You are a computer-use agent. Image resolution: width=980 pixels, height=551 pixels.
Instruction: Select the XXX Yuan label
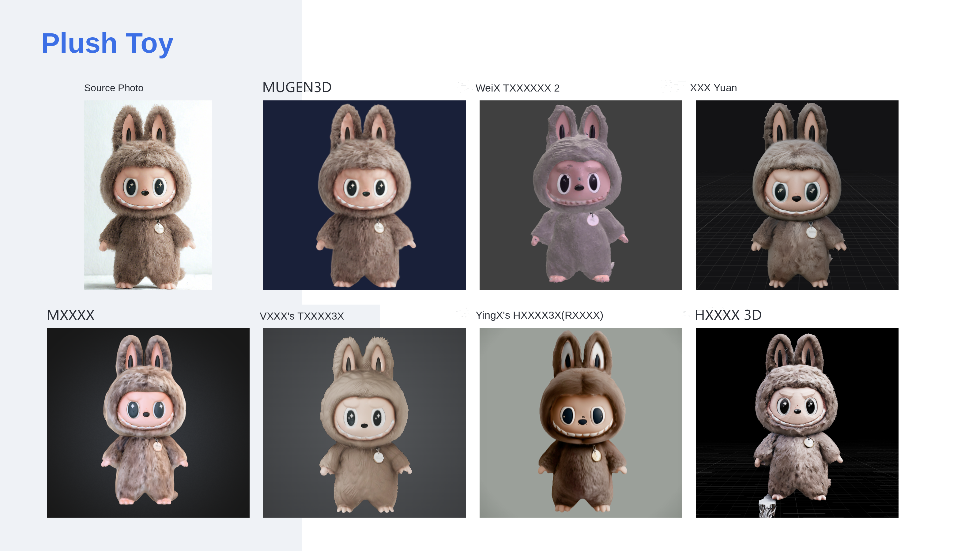pyautogui.click(x=713, y=88)
